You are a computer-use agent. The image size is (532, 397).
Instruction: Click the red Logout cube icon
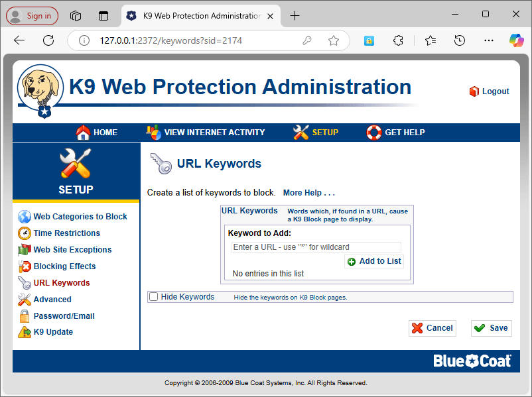tap(474, 91)
